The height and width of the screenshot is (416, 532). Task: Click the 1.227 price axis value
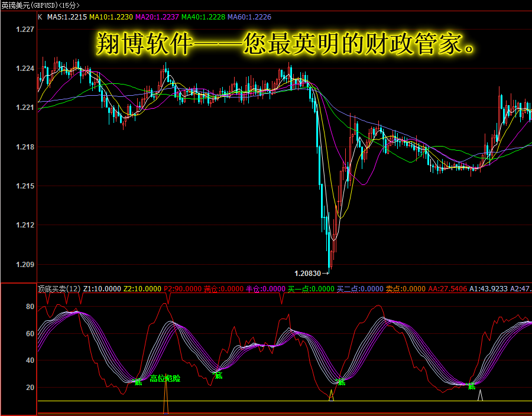25,30
